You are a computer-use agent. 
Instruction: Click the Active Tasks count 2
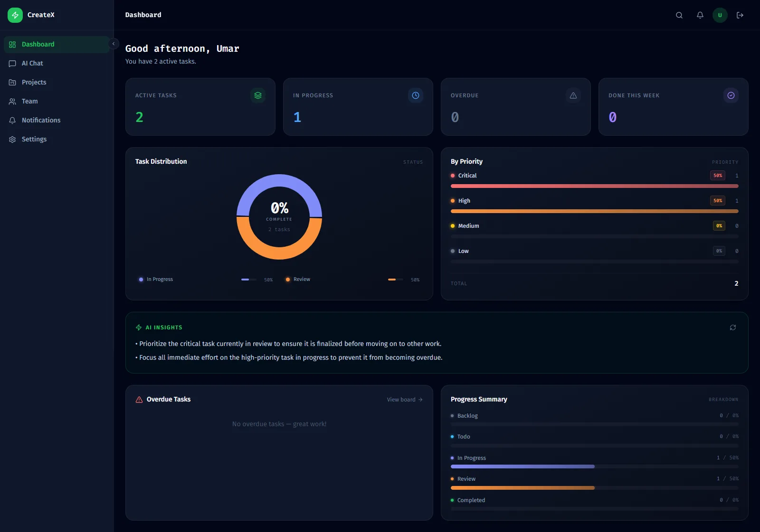click(x=139, y=117)
